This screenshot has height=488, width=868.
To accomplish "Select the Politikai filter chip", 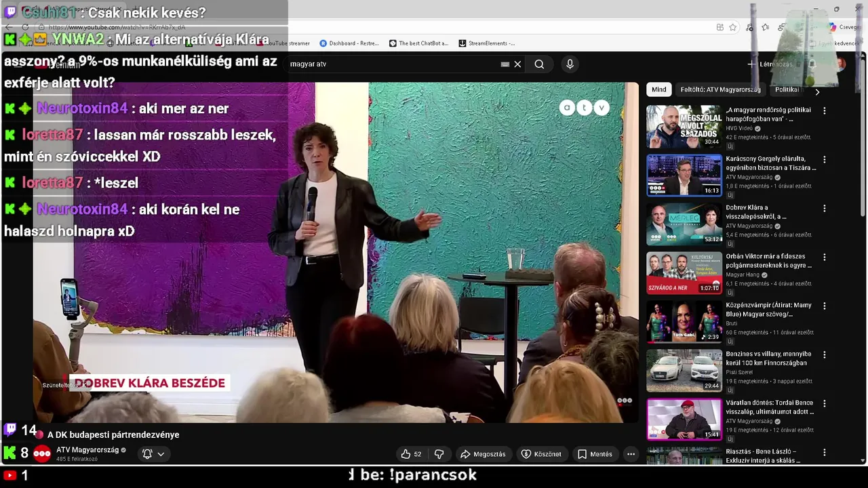I will (787, 89).
